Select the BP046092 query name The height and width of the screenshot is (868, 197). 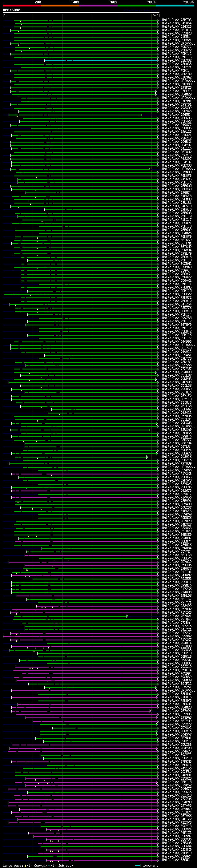11,10
